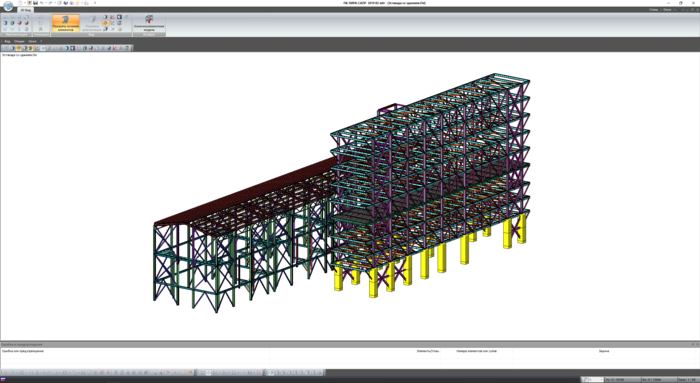Open the Вид menu in the menu bar

point(8,42)
